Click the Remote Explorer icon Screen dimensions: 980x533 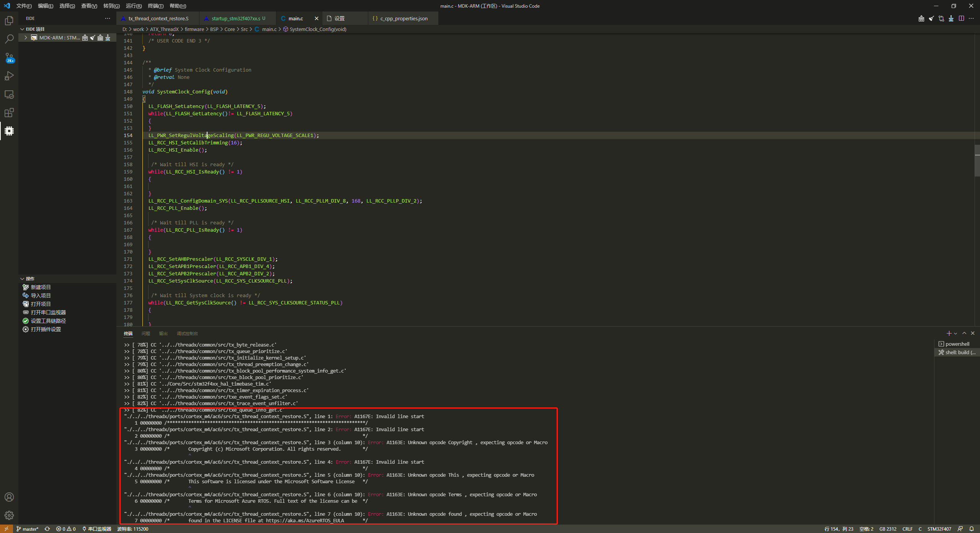[9, 94]
